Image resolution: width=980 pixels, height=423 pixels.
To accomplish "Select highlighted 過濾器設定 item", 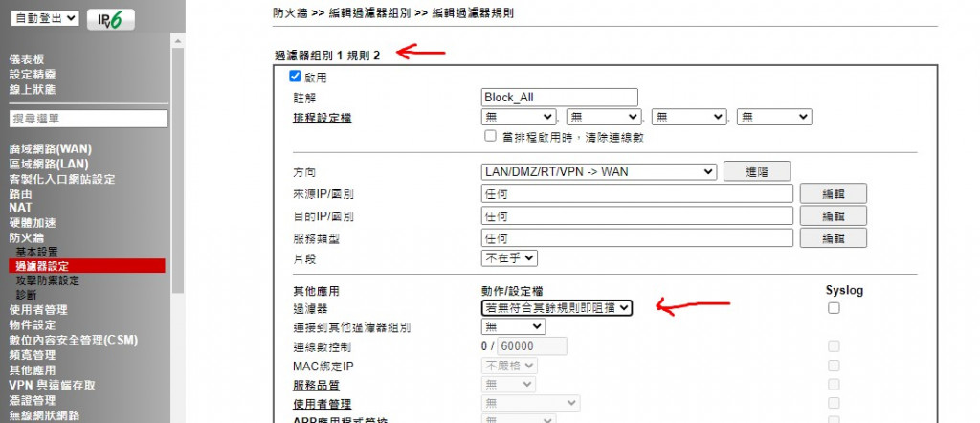I will click(87, 266).
